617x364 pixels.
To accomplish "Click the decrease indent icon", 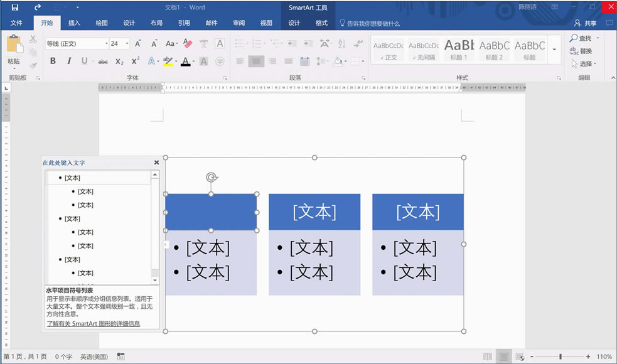I will click(x=292, y=43).
